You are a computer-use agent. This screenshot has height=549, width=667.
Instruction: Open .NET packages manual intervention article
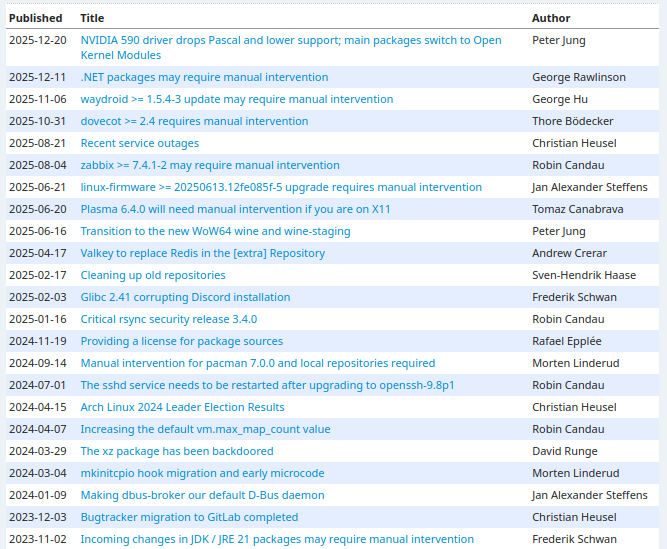coord(204,77)
